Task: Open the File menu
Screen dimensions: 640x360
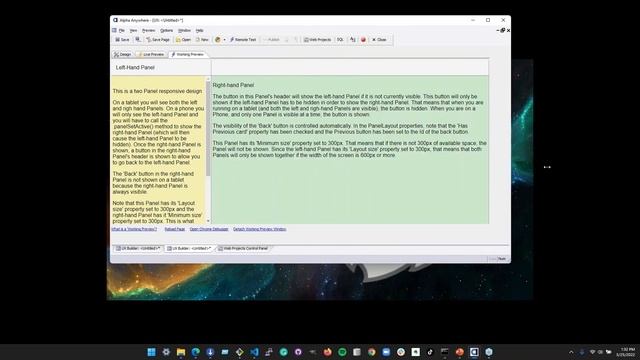Action: coord(122,30)
